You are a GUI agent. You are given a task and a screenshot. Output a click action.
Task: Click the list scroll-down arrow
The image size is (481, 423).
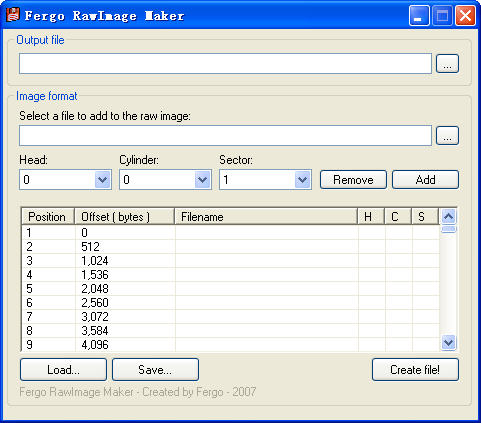[x=448, y=342]
